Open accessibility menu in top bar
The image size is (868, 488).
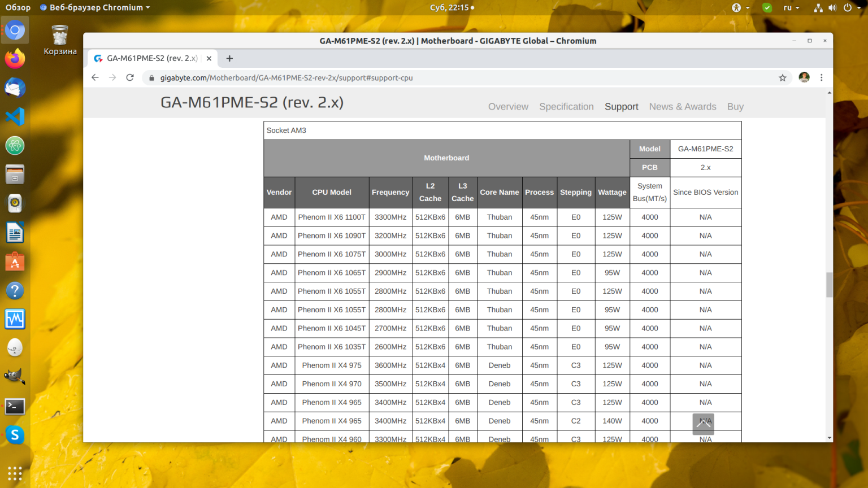pos(740,7)
